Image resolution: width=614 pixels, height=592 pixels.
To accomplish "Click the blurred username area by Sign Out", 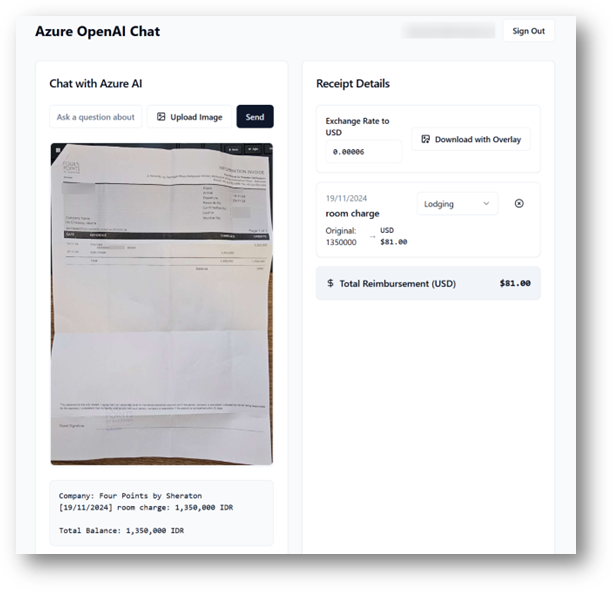I will tap(448, 31).
